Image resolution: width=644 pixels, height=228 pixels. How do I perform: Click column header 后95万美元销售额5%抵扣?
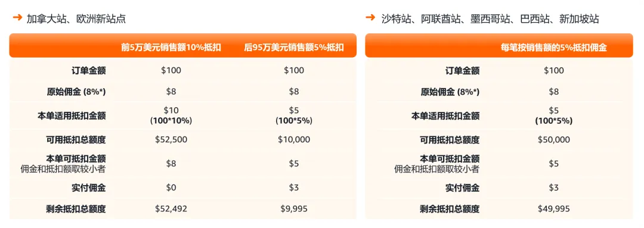[x=294, y=48]
